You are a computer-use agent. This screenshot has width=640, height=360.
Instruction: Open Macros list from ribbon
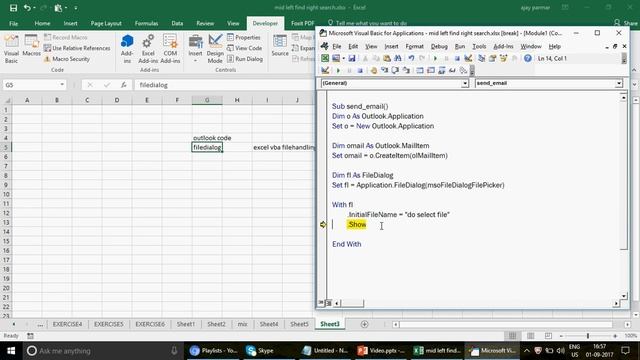point(31,46)
